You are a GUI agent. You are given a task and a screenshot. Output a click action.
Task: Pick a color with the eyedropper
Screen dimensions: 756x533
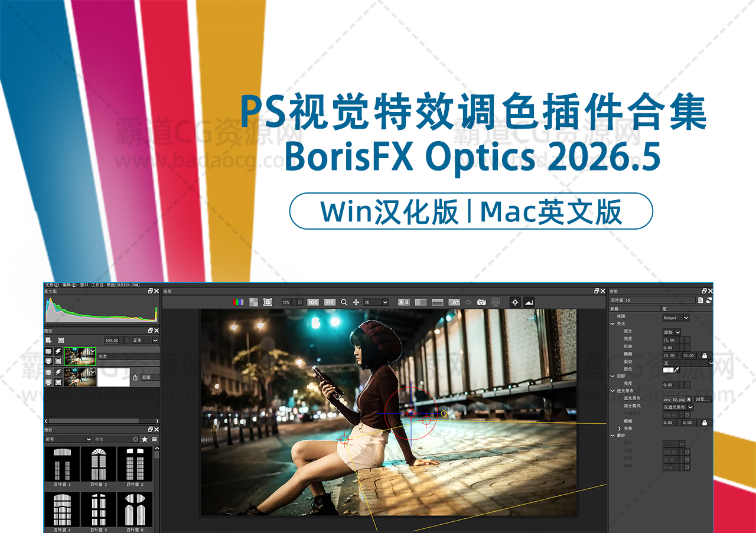tap(677, 369)
